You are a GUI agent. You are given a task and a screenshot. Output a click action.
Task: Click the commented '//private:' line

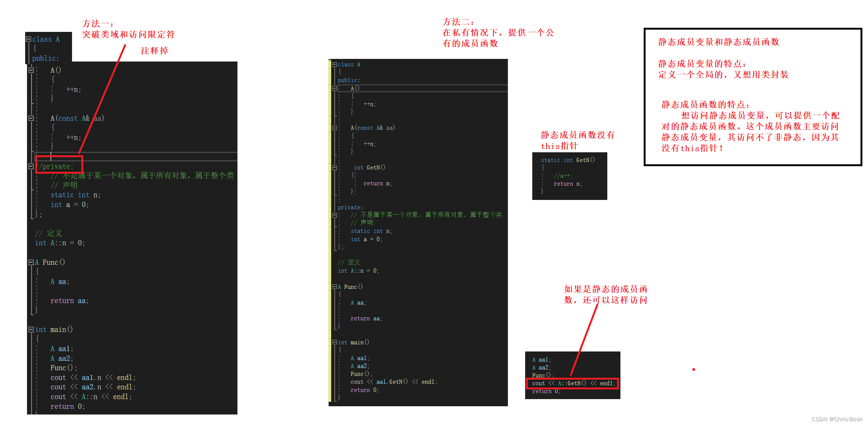(x=55, y=166)
